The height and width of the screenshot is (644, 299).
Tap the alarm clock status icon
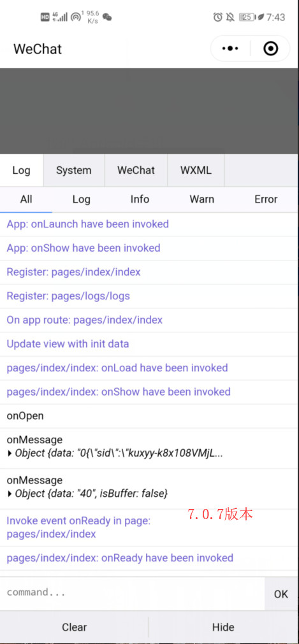[x=217, y=17]
